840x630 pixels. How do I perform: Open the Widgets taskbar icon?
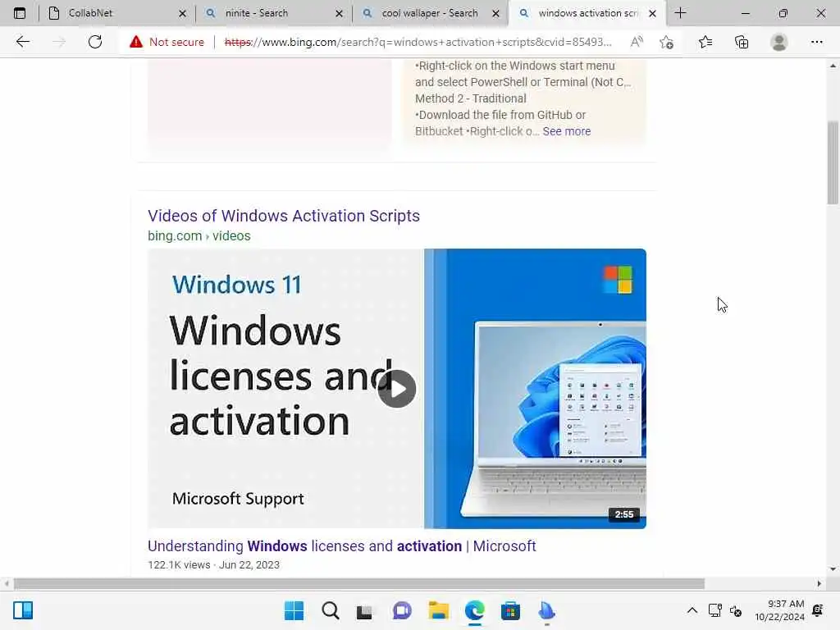pos(23,610)
